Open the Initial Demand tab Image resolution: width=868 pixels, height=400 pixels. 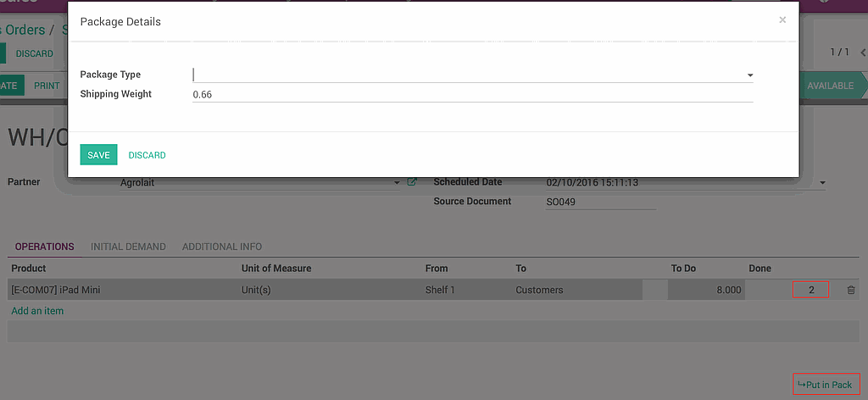tap(128, 247)
